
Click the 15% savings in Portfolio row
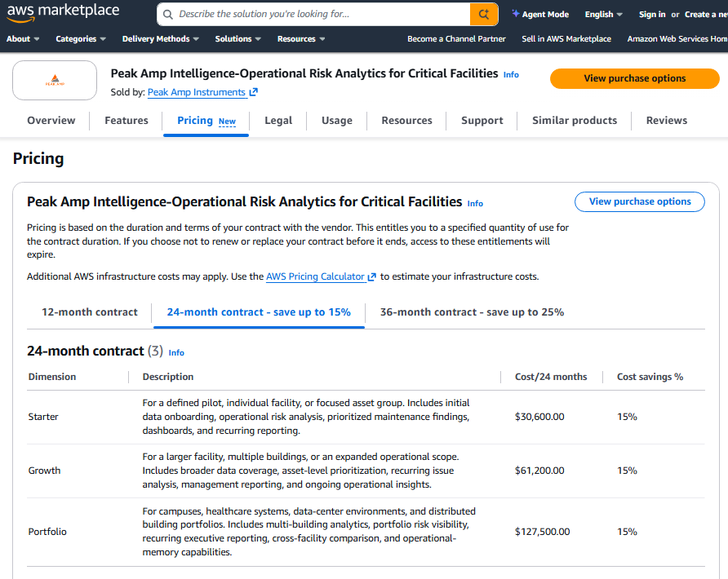click(x=627, y=532)
